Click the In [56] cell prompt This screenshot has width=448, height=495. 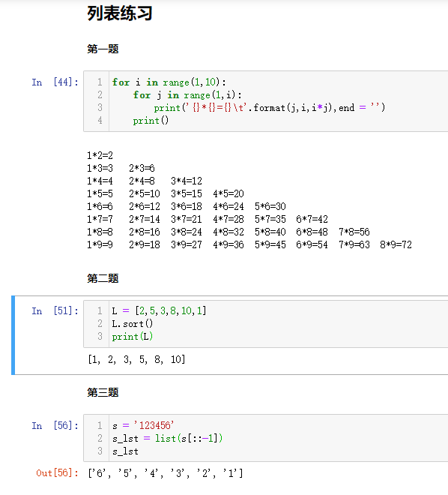tap(55, 425)
